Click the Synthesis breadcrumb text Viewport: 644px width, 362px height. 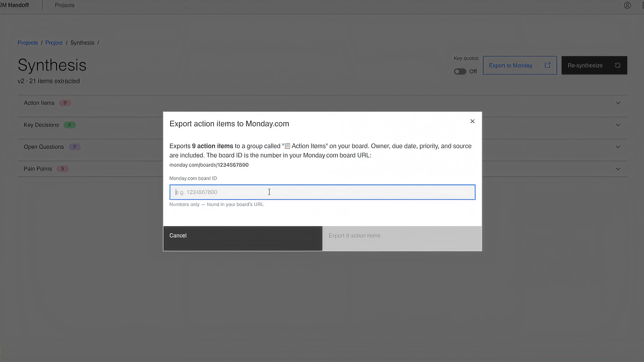(x=82, y=43)
